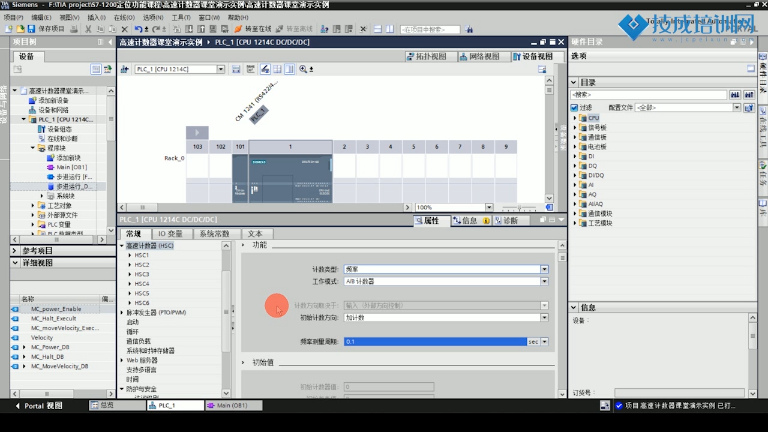
Task: Click the rack expand arrow above slot 103
Action: click(197, 132)
